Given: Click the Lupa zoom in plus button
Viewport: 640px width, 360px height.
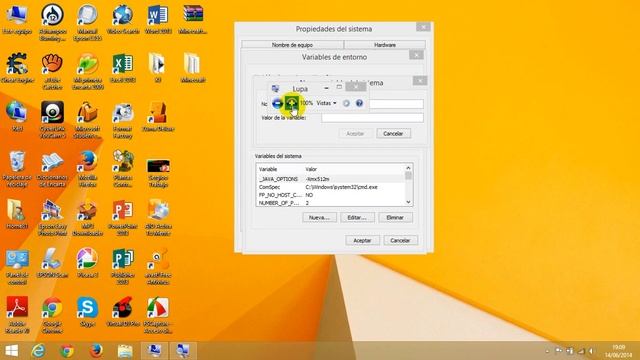Looking at the screenshot, I should pyautogui.click(x=291, y=103).
